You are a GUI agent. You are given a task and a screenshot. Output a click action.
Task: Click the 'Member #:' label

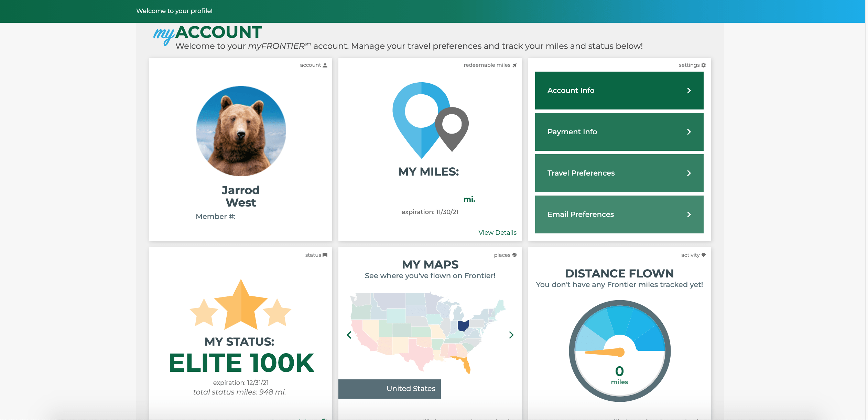coord(216,217)
